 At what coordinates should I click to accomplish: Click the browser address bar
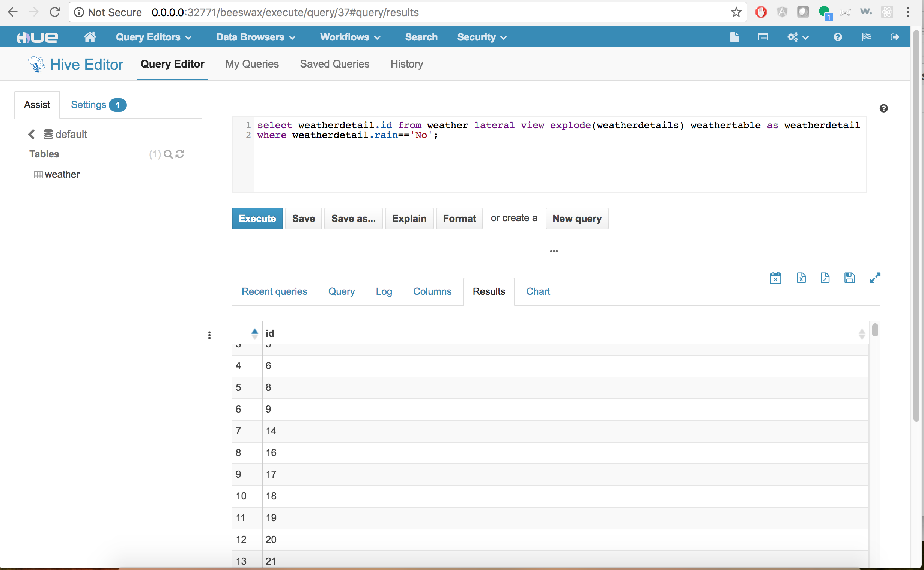coord(408,12)
